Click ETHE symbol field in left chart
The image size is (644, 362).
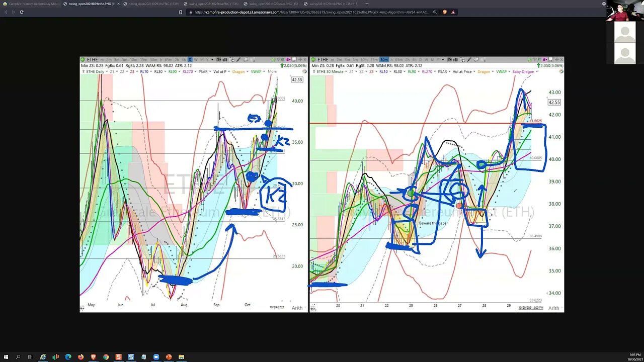(93, 59)
